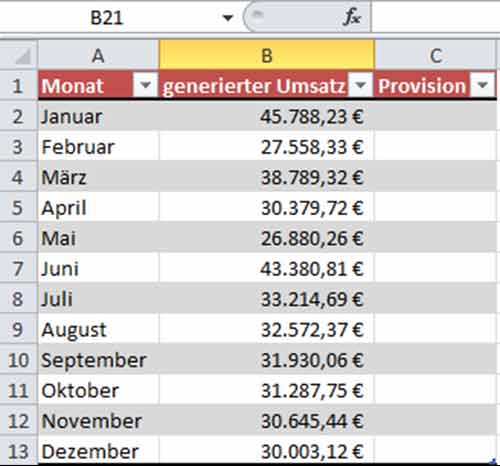Click the select-all corner triangle
Image resolution: width=500 pixels, height=466 pixels.
(x=23, y=57)
